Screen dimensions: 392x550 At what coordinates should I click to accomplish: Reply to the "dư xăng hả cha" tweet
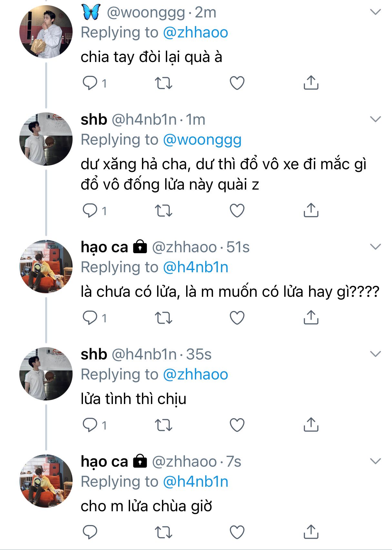tap(90, 211)
